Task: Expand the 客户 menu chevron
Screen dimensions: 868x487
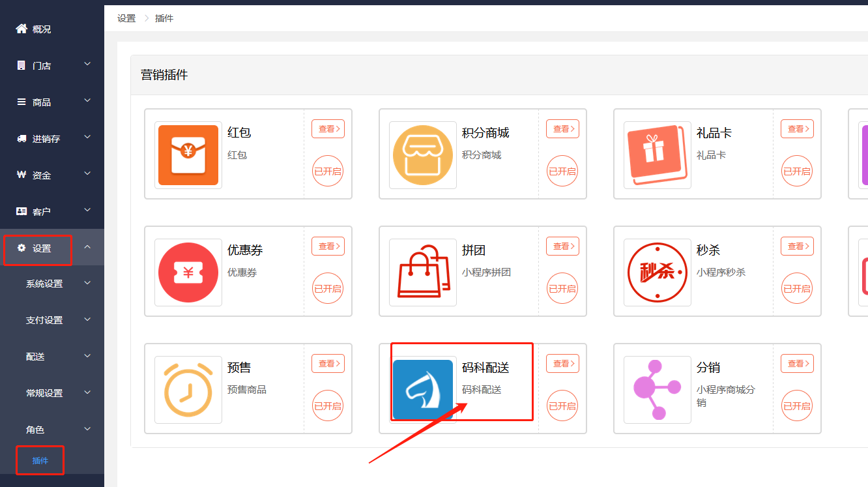Action: (87, 210)
